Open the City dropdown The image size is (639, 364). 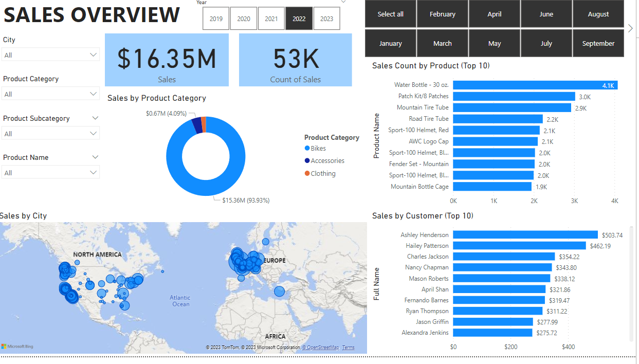tap(50, 55)
